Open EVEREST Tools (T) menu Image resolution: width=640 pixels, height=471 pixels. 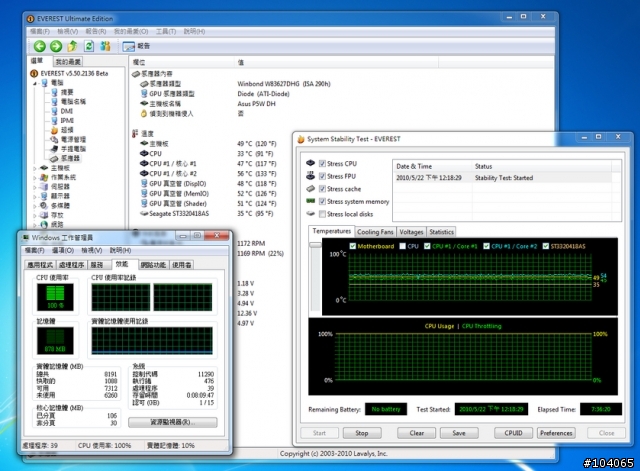tap(166, 31)
